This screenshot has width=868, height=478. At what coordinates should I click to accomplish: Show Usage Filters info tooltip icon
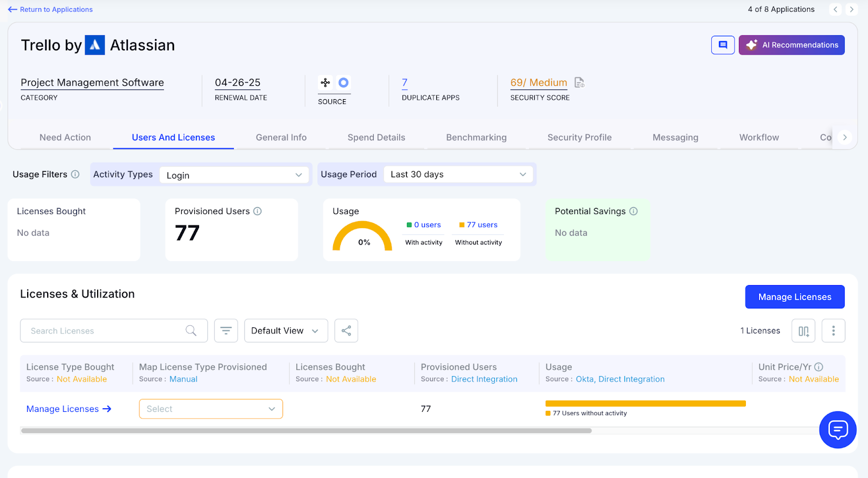point(75,174)
